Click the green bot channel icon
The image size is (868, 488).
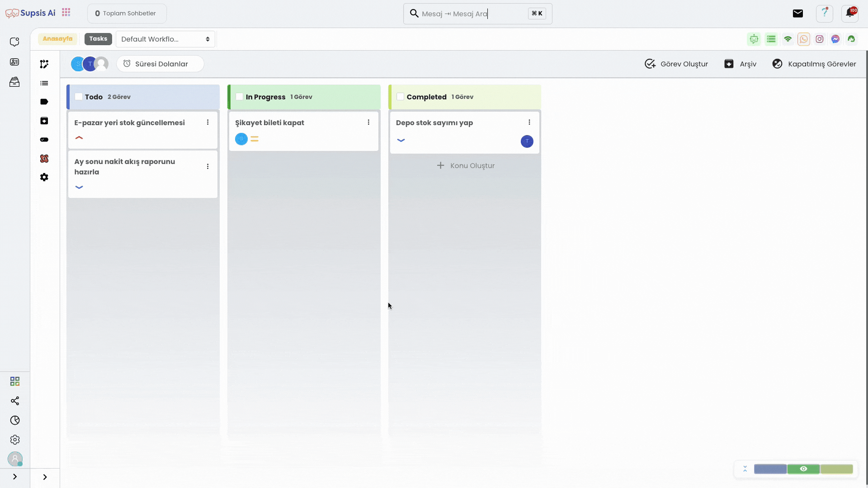click(x=754, y=39)
